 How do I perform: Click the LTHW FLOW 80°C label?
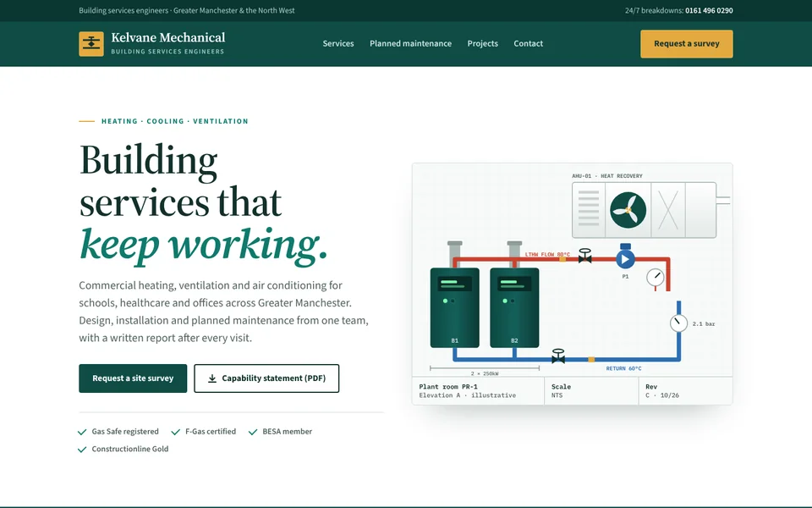[x=547, y=255]
